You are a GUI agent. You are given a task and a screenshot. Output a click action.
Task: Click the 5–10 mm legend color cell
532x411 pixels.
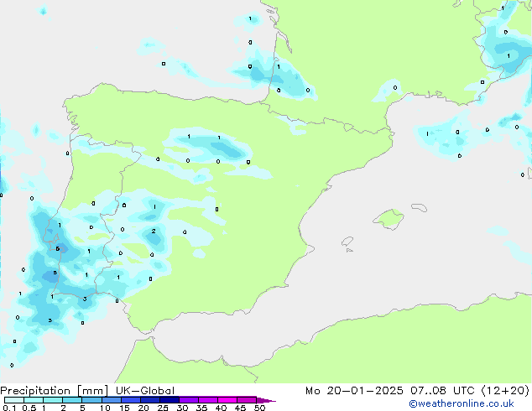click(x=91, y=400)
